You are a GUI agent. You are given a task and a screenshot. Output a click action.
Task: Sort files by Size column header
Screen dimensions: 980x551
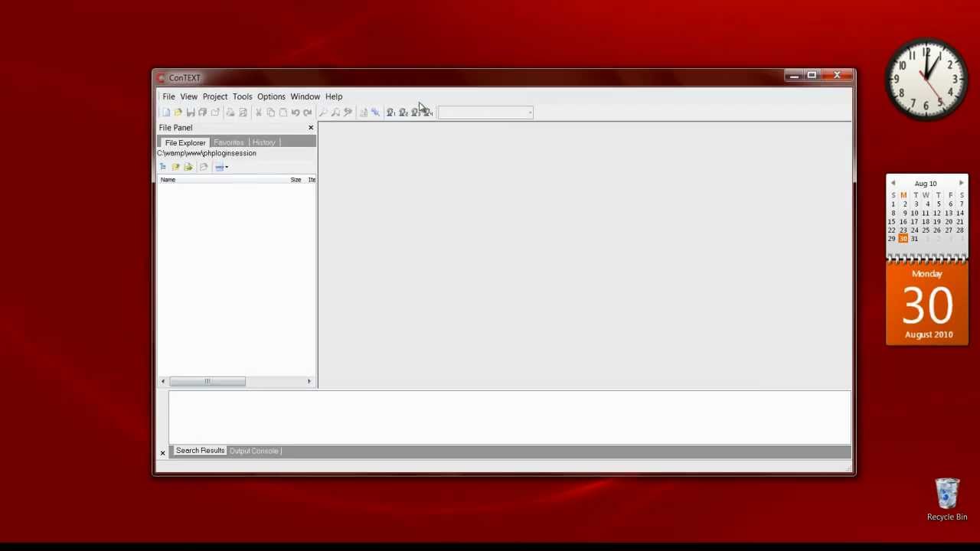(x=296, y=179)
